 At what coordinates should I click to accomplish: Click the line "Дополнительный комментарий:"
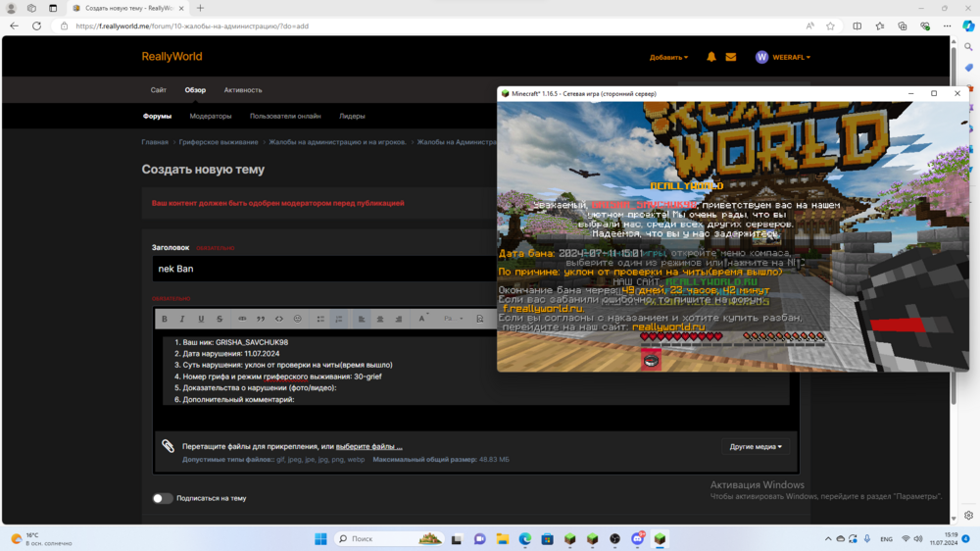238,400
